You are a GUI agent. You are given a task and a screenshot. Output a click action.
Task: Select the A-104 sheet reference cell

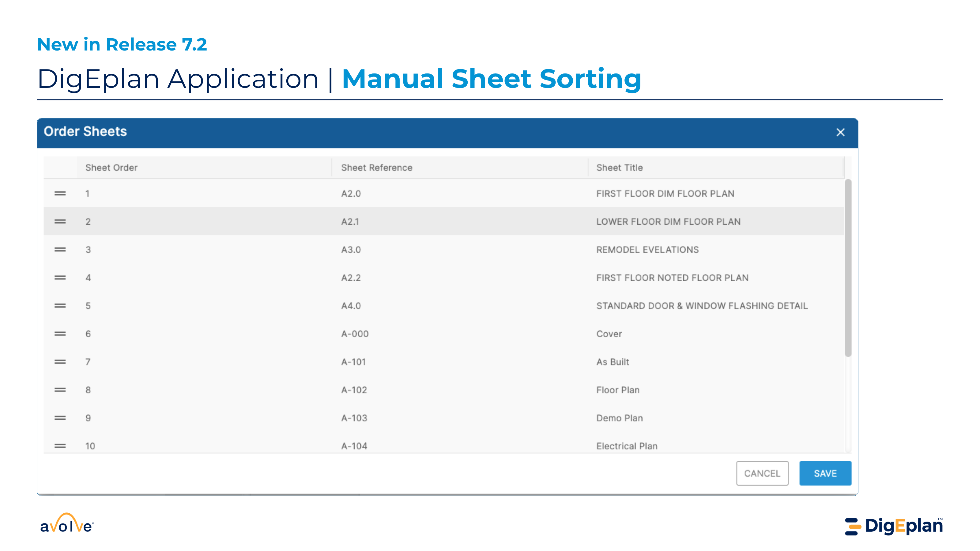coord(354,446)
